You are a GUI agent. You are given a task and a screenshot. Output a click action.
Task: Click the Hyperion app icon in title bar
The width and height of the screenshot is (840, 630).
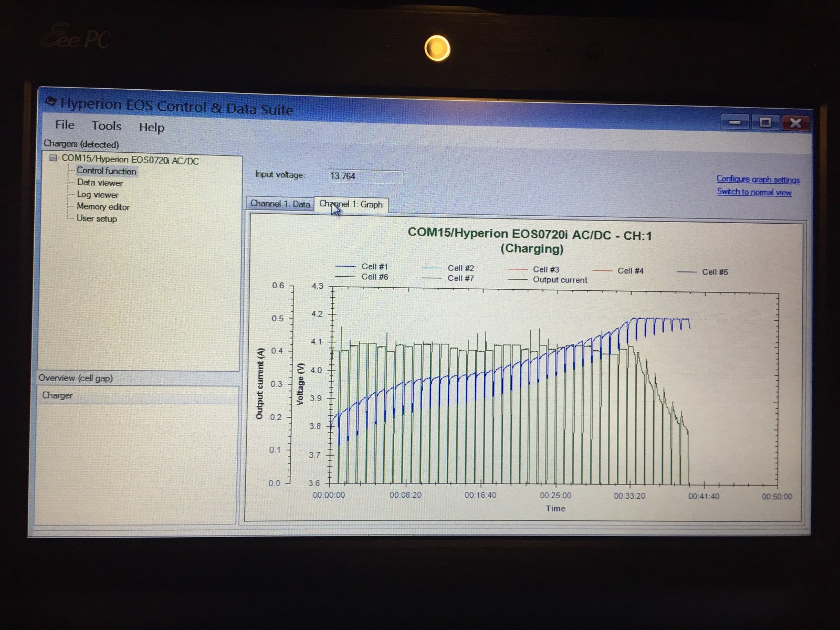(x=50, y=101)
